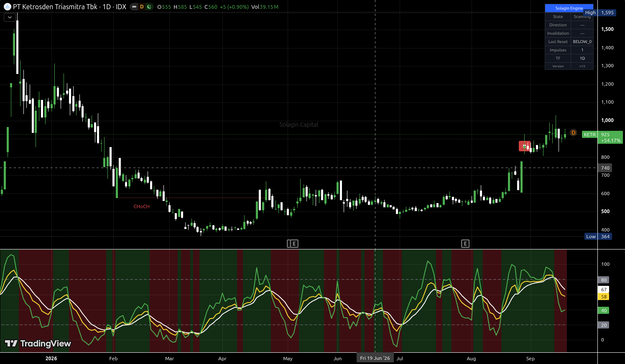The height and width of the screenshot is (364, 625).
Task: Click the 925 last price label
Action: (610, 137)
